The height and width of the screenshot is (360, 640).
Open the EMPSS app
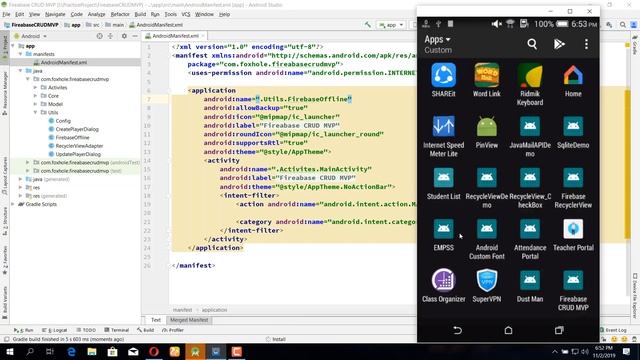(443, 229)
